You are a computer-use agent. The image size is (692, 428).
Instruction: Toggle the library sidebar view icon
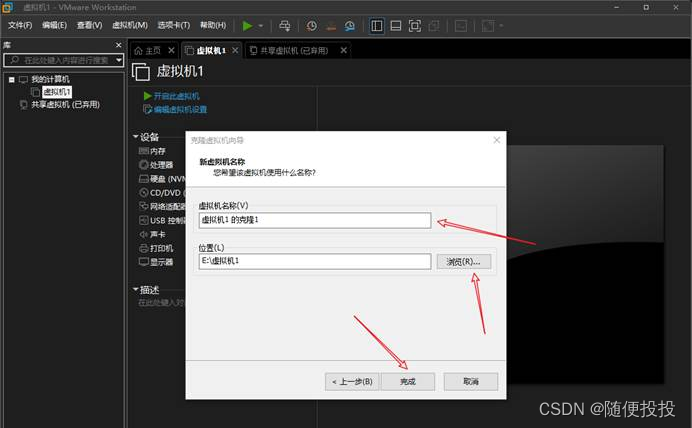(x=376, y=26)
